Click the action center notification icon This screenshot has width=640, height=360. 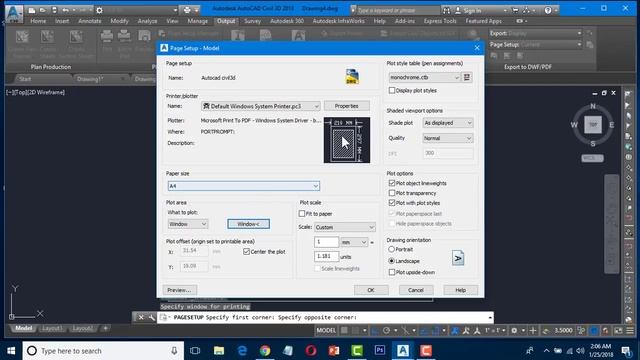(625, 351)
